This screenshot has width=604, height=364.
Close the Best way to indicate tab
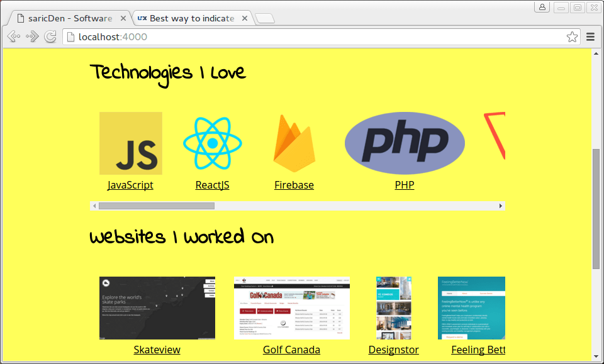(x=244, y=18)
